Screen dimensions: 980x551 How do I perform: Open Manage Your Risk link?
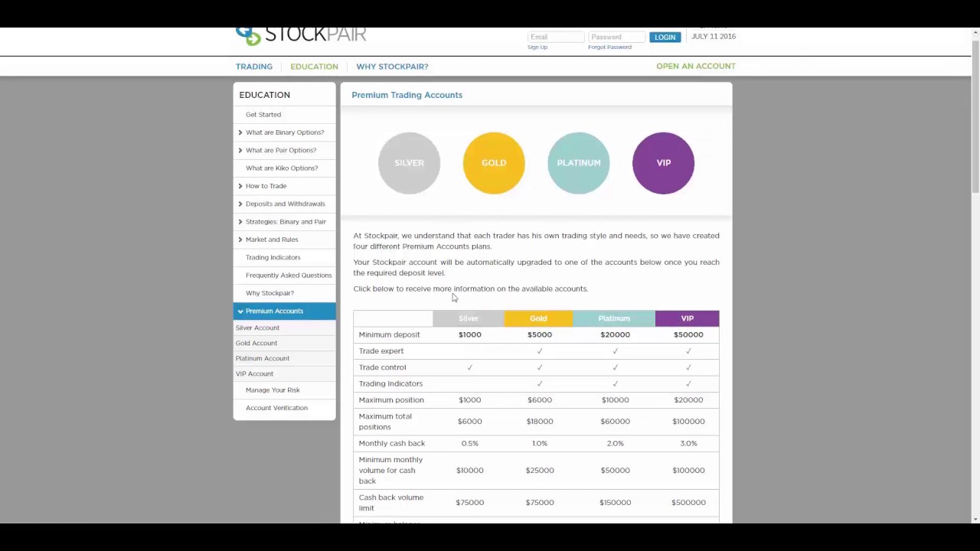tap(273, 390)
